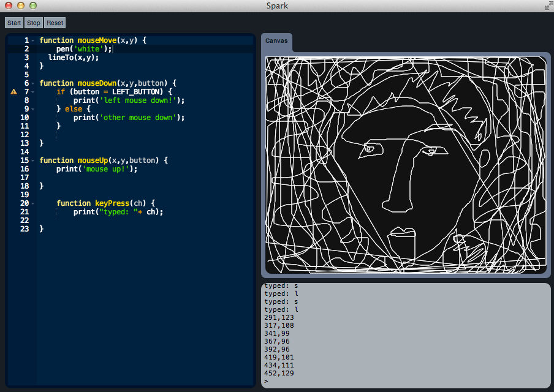This screenshot has width=554, height=392.
Task: Collapse the mouseUp function on line 15
Action: point(33,160)
